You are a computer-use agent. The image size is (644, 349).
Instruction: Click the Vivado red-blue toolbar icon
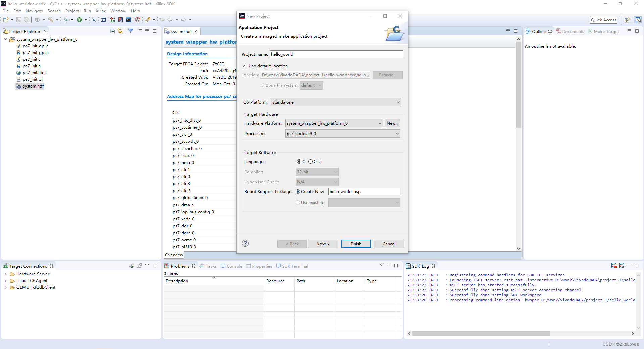tap(120, 20)
